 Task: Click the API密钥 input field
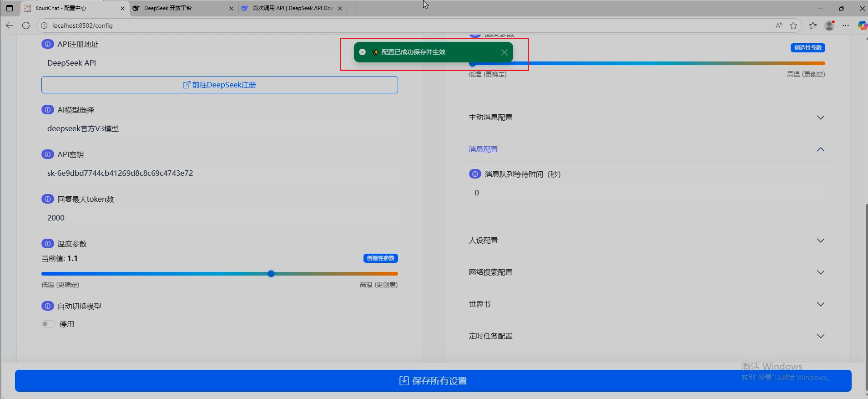click(219, 173)
